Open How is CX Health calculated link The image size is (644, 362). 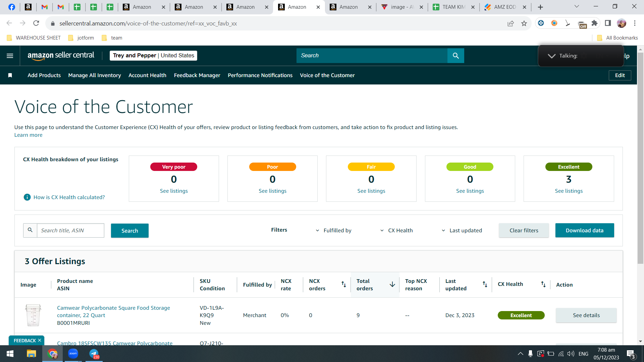point(69,197)
